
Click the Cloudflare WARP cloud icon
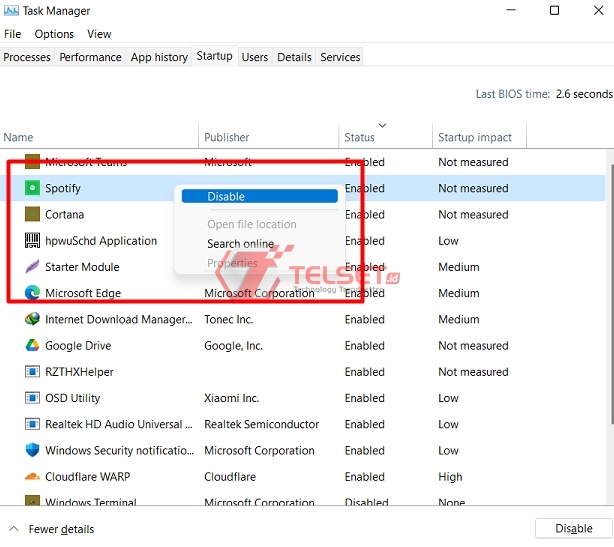click(32, 477)
